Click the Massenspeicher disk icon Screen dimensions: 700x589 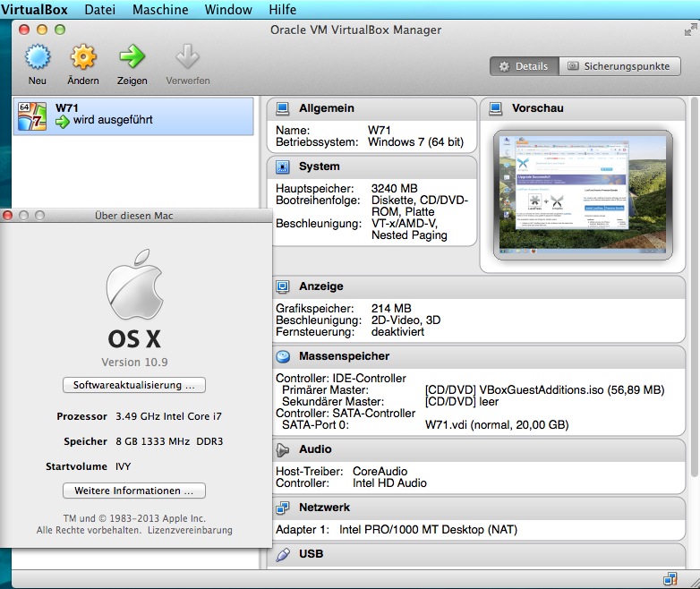tap(282, 356)
